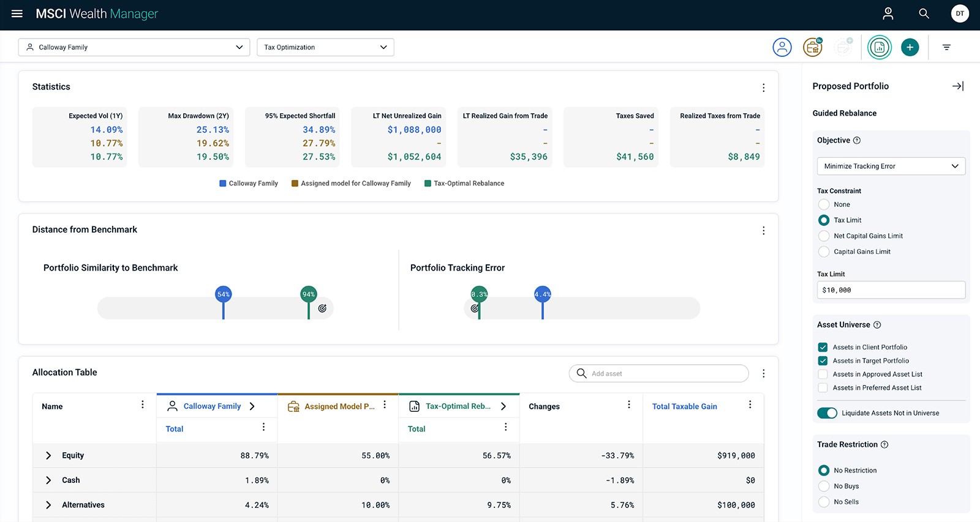Choose Net Capital Gains Limit constraint
This screenshot has width=980, height=522.
tap(824, 236)
